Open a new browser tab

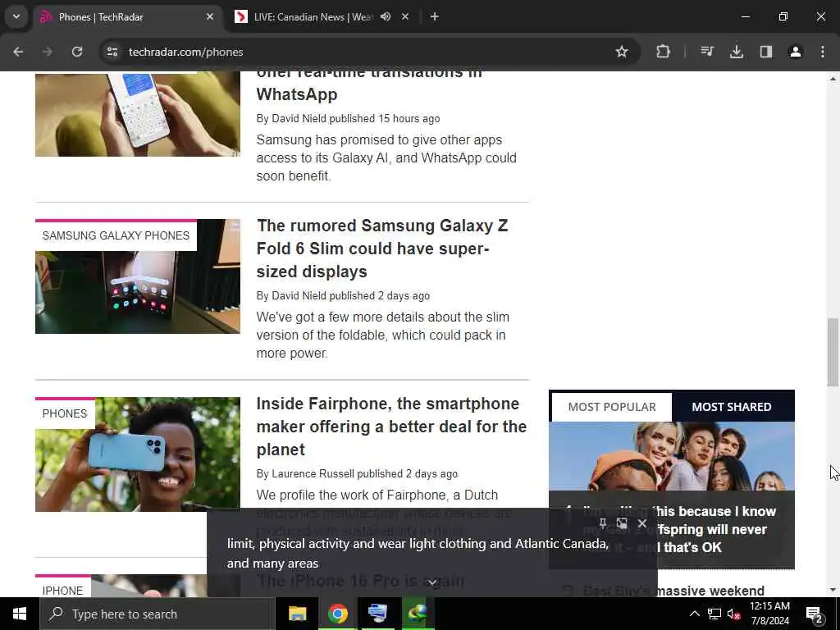435,16
